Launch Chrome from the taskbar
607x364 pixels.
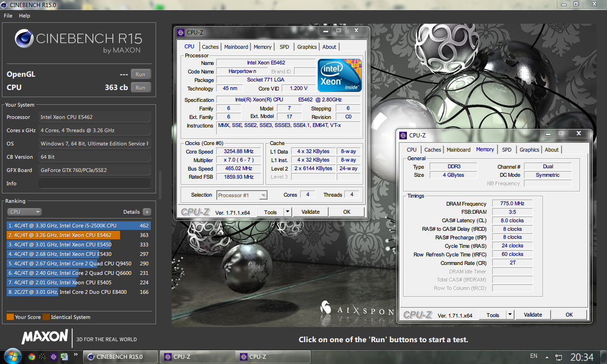[32, 357]
